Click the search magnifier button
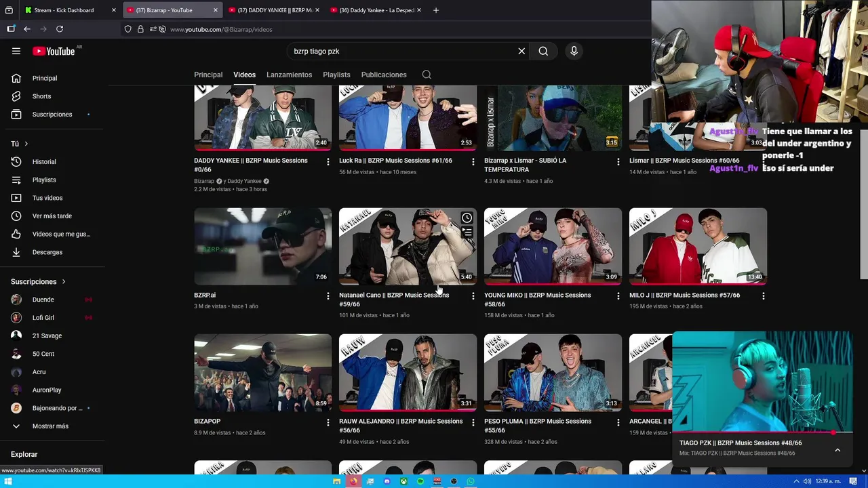Screen dimensions: 868x488 point(543,51)
